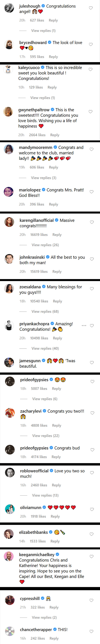Viewport: 100px width, 644px height.
Task: Open the elizabethbanks username link
Action: 33,532
